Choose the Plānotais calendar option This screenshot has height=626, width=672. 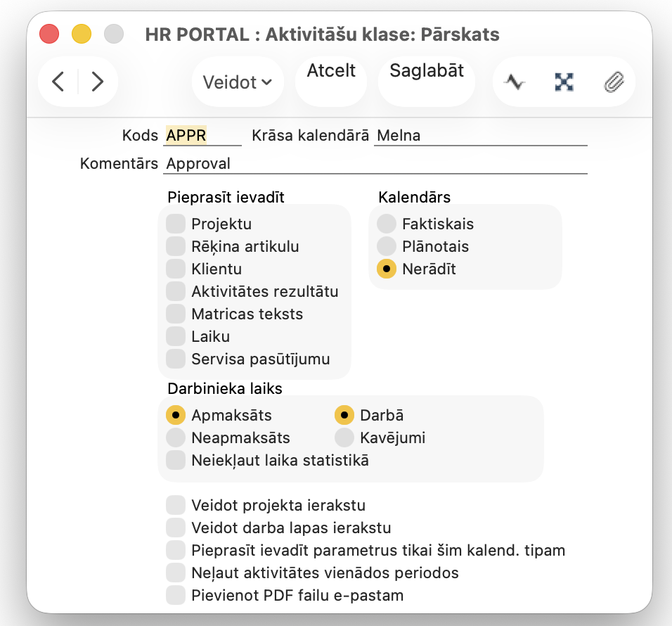coord(387,247)
